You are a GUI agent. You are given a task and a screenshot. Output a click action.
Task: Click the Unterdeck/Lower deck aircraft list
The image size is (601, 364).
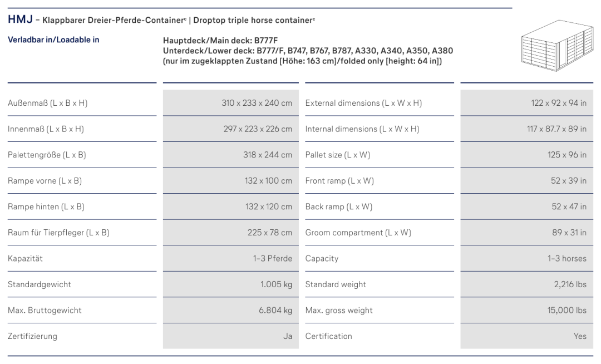[308, 51]
